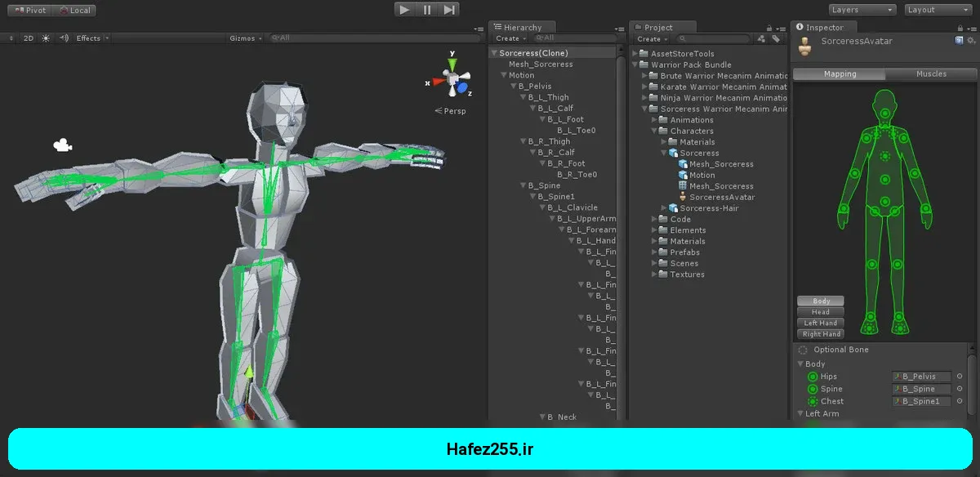Show Left Hand bones in mapping

click(821, 323)
